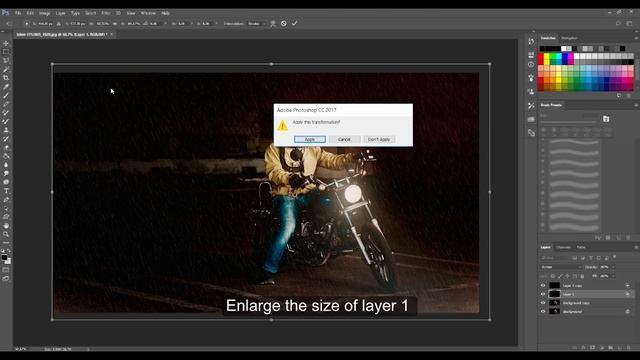Hide the Background copy layer
Image resolution: width=640 pixels, height=360 pixels.
click(543, 303)
